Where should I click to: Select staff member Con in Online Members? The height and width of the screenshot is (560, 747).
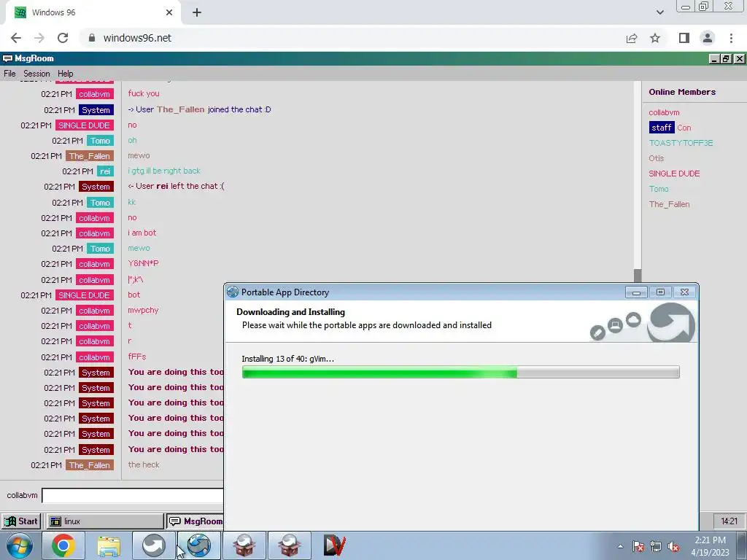(x=670, y=128)
